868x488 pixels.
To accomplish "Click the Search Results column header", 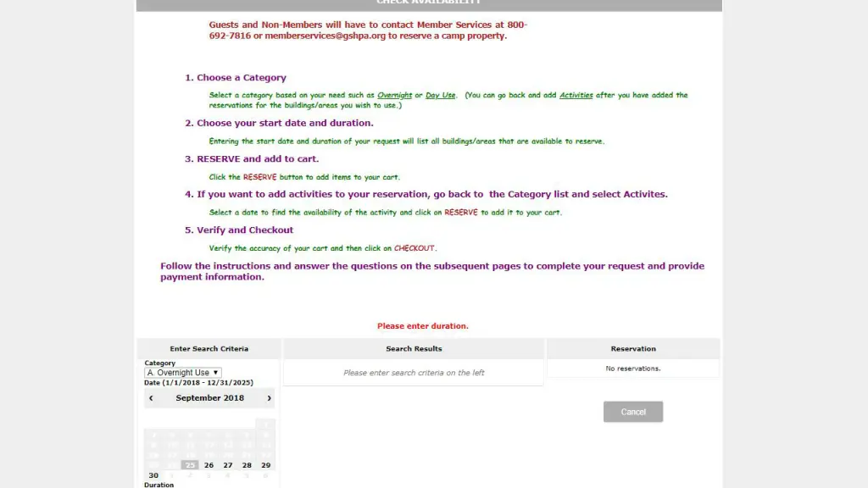I will click(414, 348).
